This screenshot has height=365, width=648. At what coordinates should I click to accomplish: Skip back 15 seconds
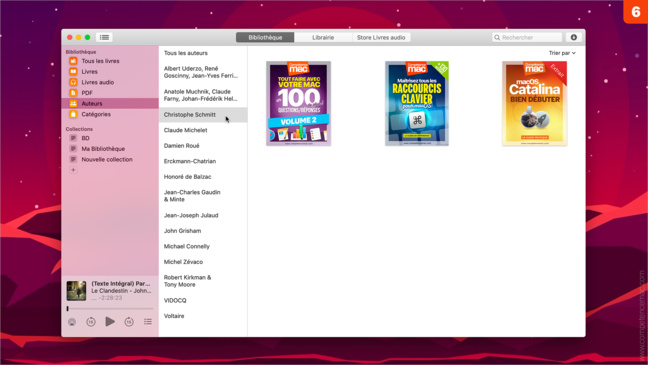pyautogui.click(x=91, y=322)
